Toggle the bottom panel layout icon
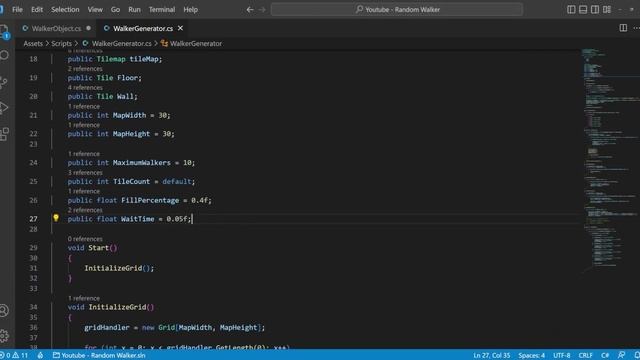This screenshot has height=360, width=640. click(x=583, y=9)
